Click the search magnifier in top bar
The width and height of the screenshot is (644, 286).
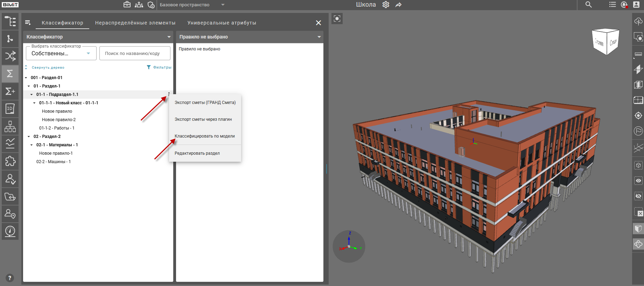589,5
